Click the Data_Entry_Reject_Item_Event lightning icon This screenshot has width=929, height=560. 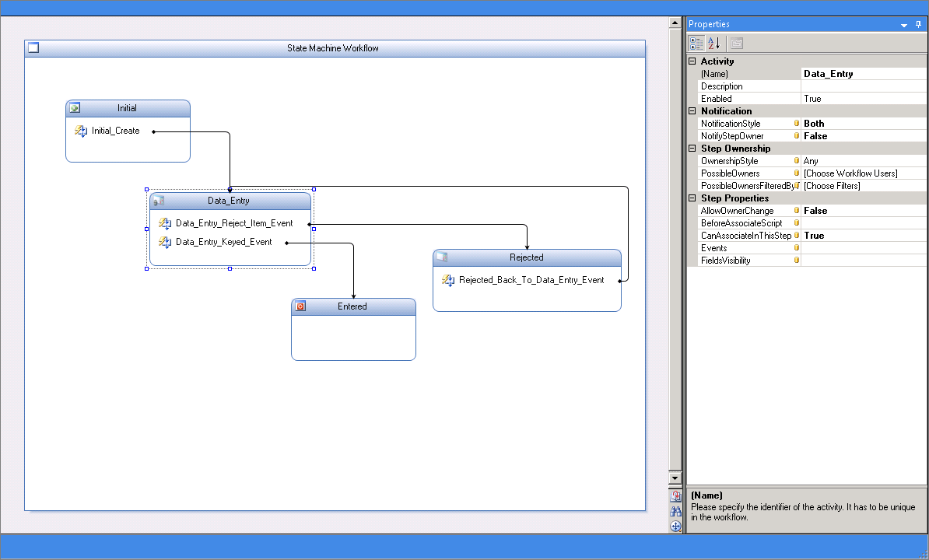pyautogui.click(x=165, y=223)
